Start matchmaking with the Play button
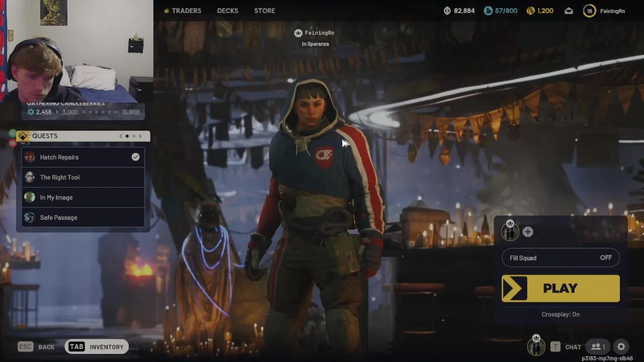The width and height of the screenshot is (644, 362). click(560, 288)
